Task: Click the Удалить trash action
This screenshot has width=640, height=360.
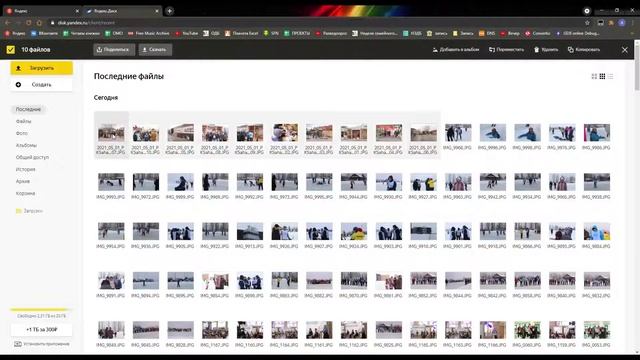Action: 546,50
